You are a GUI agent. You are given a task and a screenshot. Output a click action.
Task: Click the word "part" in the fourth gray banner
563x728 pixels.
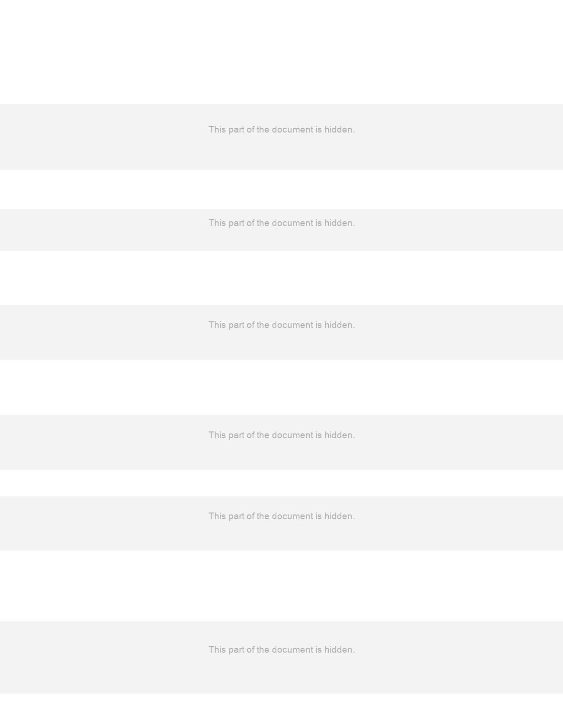point(236,436)
